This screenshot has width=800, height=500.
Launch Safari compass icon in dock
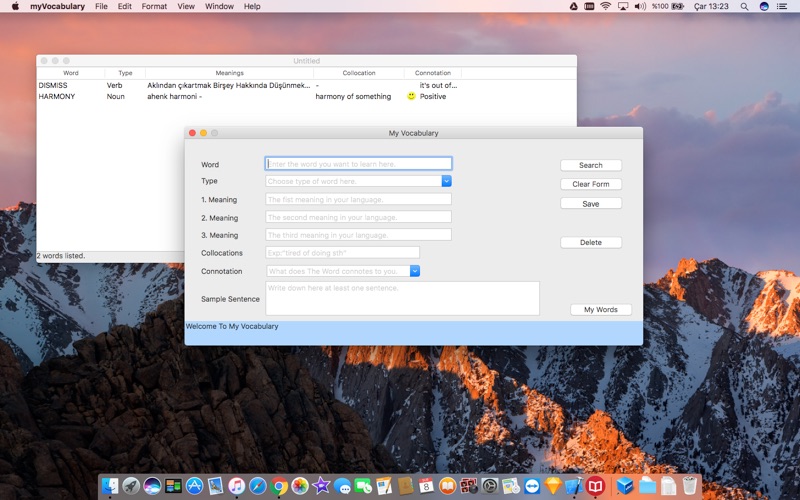pyautogui.click(x=258, y=486)
